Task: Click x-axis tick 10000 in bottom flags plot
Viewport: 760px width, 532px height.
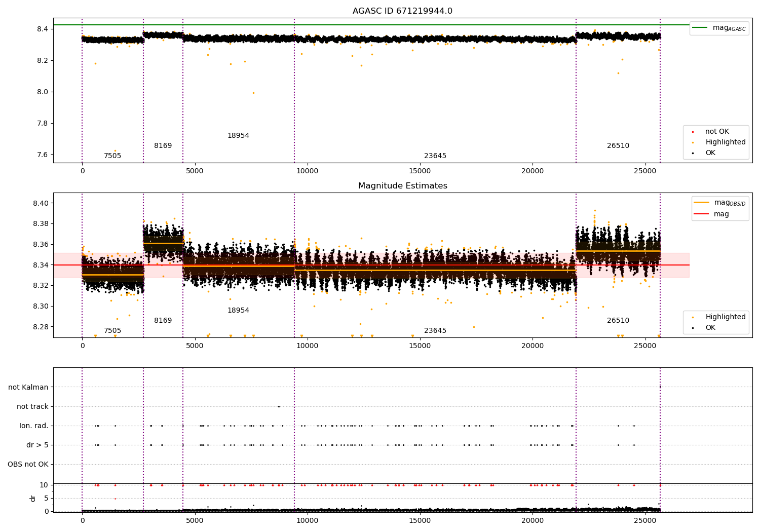Action: pos(308,520)
